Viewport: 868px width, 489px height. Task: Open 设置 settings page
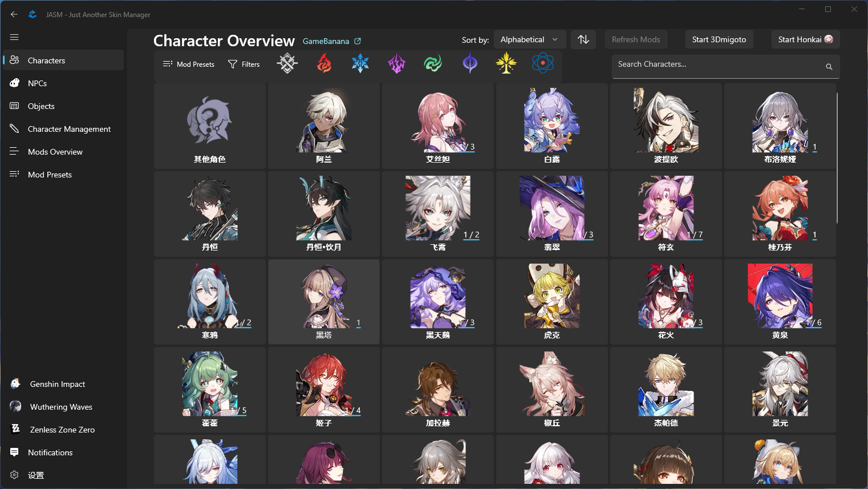pyautogui.click(x=63, y=475)
